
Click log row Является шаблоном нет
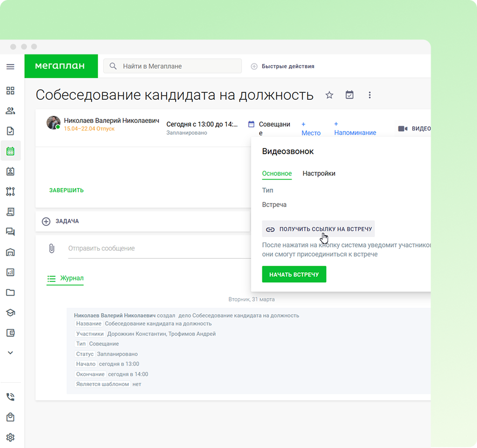click(x=108, y=384)
